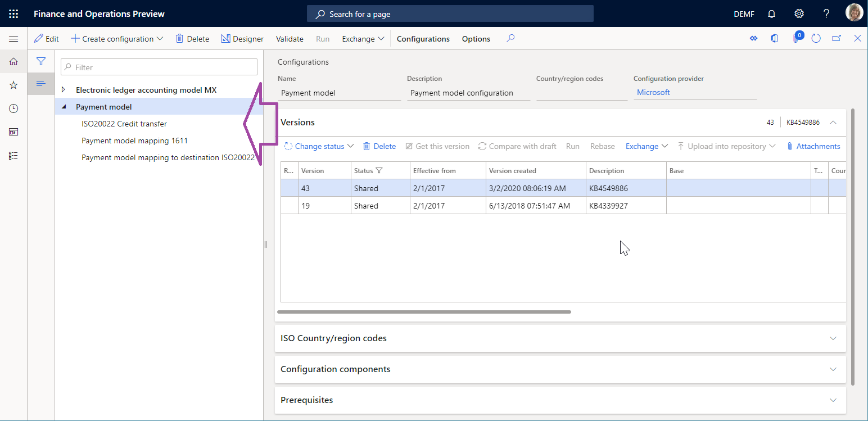This screenshot has height=421, width=868.
Task: Click the Edit button in the action pane
Action: click(47, 38)
